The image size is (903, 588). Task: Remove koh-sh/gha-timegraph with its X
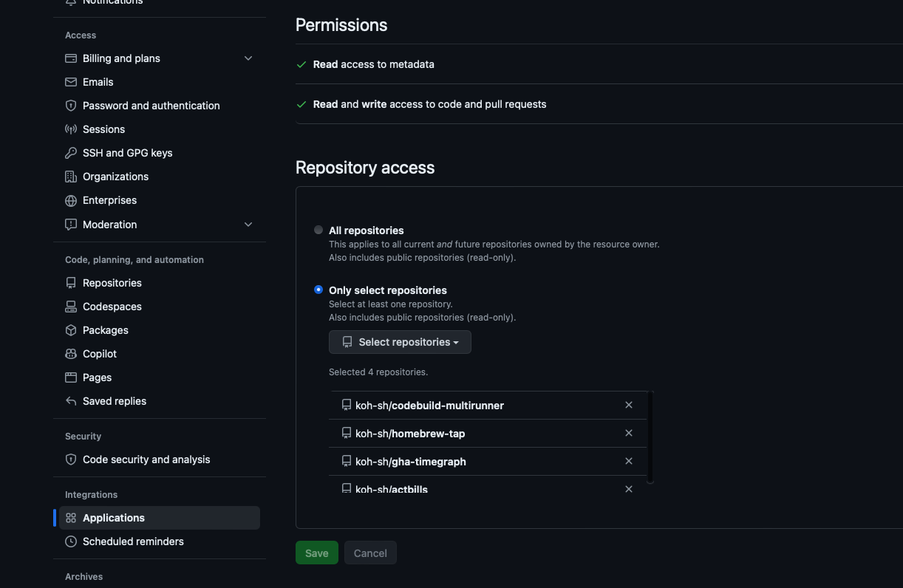629,461
